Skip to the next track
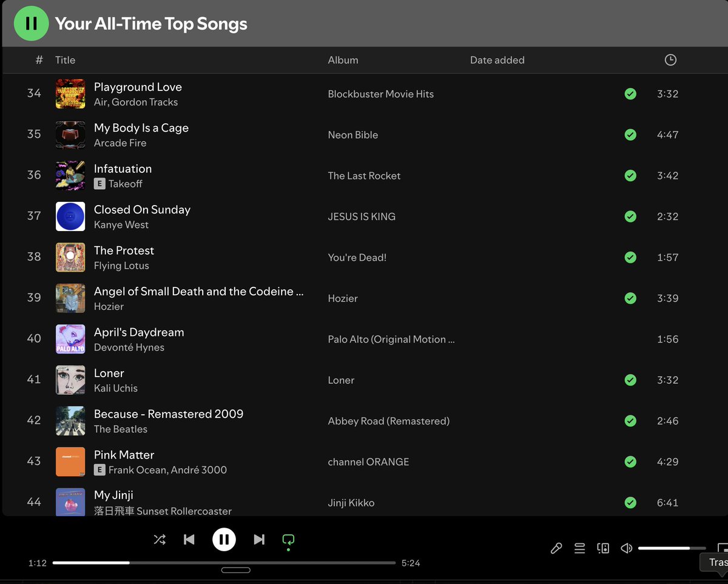 [259, 539]
